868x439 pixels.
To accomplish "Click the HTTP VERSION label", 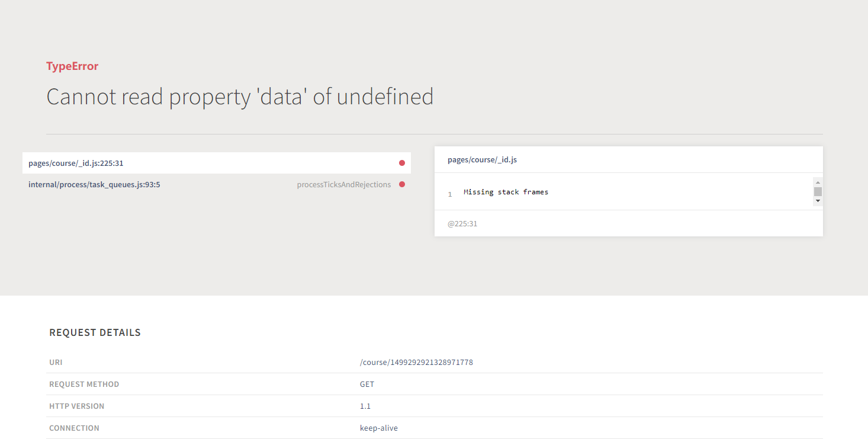I will (x=77, y=406).
